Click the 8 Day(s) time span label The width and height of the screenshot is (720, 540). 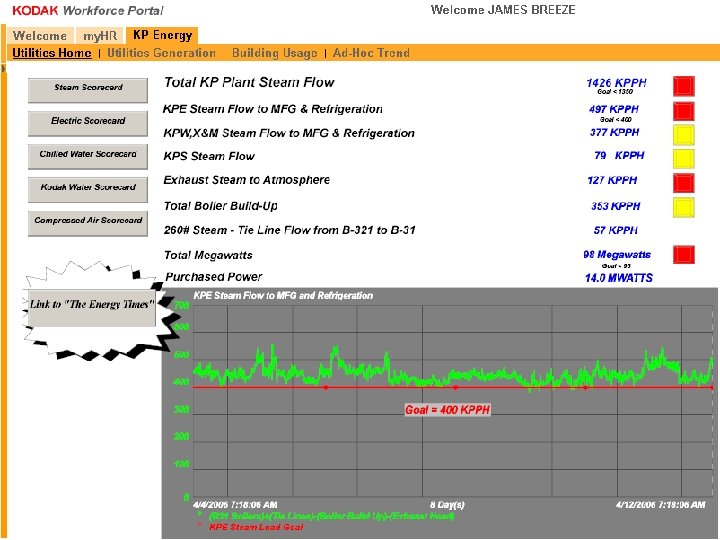(x=448, y=505)
